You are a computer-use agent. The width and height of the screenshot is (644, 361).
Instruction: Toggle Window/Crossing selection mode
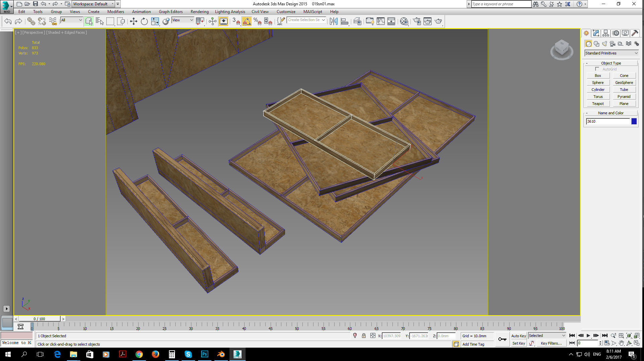coord(121,21)
